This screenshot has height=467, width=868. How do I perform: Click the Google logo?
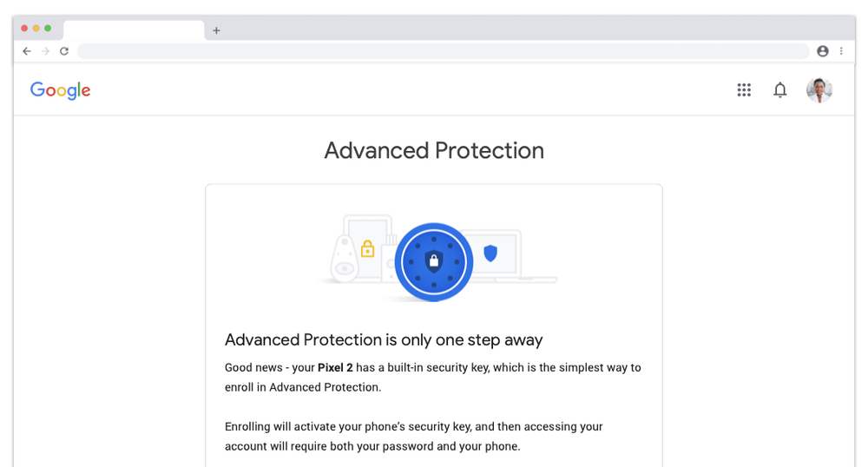[61, 90]
